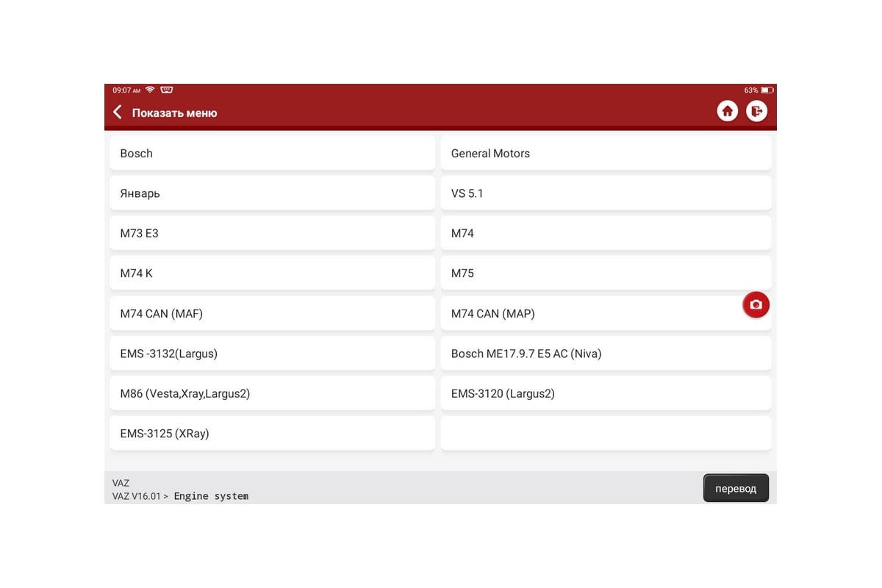Tap the VCI connector status icon
Image resolution: width=882 pixels, height=588 pixels.
[x=167, y=90]
